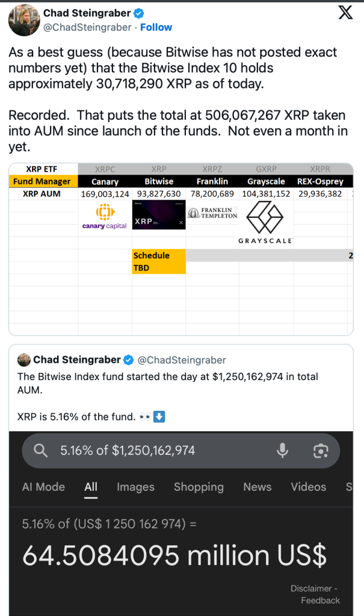Click the Google Lens camera icon
Screen dimensions: 364x616
[x=321, y=450]
